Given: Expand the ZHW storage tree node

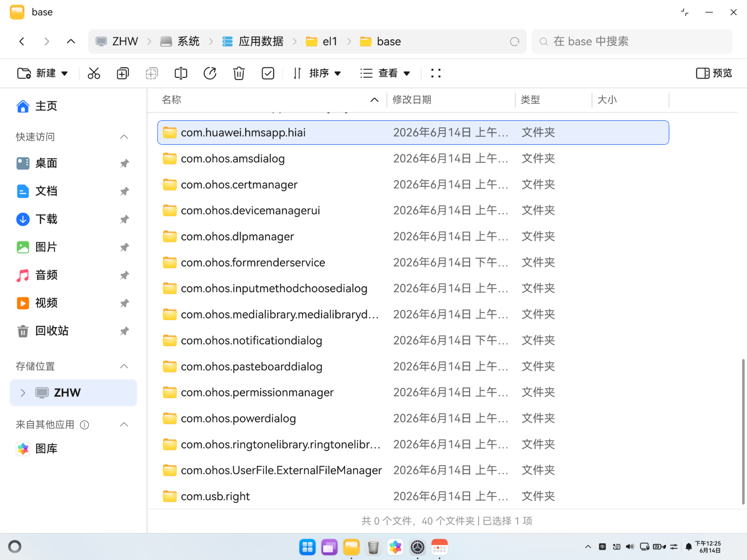Looking at the screenshot, I should (23, 393).
